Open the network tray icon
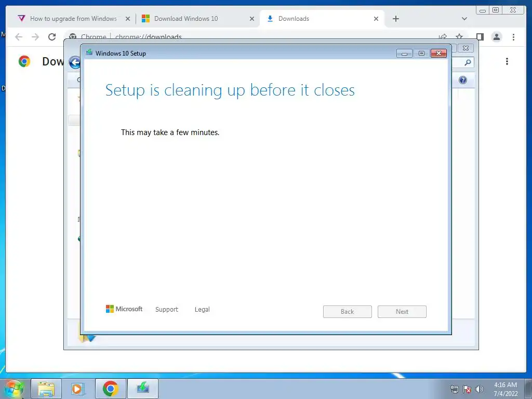 [x=454, y=389]
